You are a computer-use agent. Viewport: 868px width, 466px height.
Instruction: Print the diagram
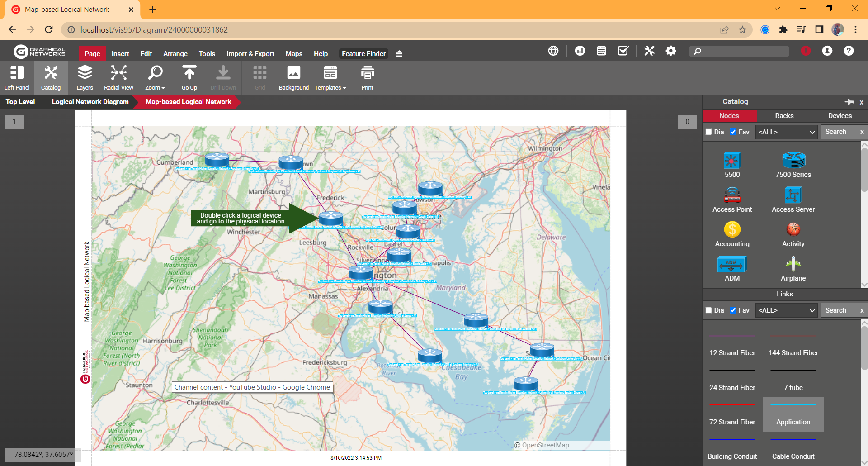367,77
